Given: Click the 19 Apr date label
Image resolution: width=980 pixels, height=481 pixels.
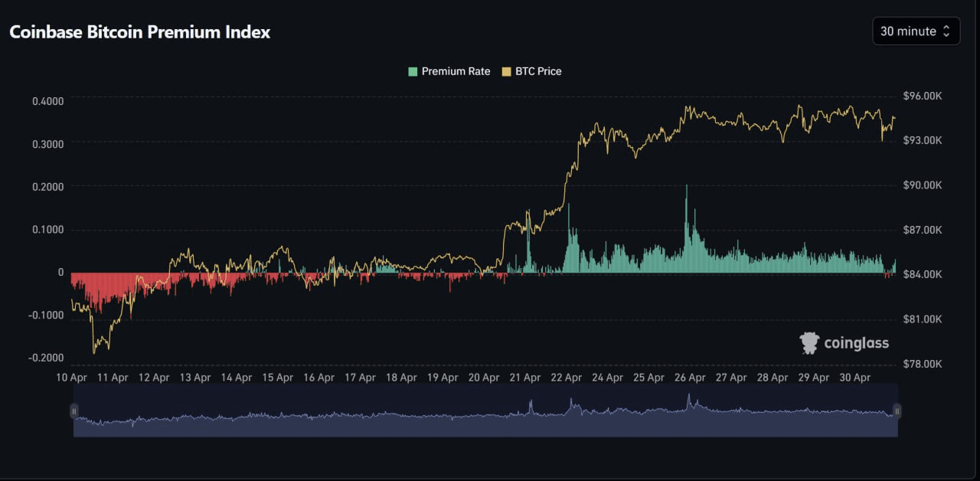Looking at the screenshot, I should pos(443,378).
